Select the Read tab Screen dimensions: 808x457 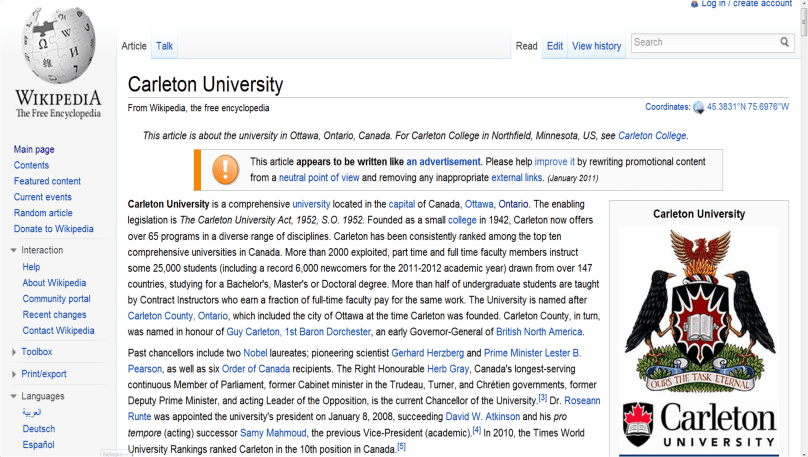tap(527, 46)
